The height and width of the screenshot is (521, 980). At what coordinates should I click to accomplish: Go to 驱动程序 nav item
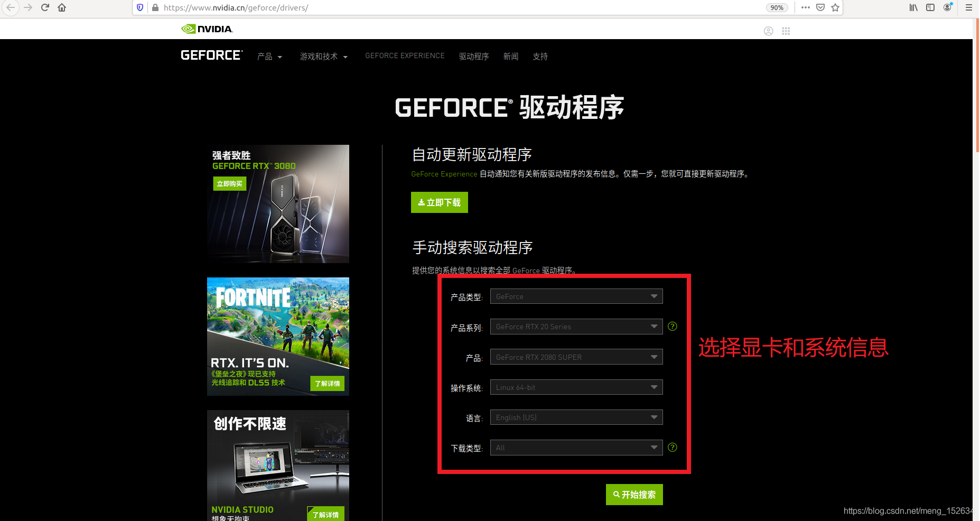point(474,57)
